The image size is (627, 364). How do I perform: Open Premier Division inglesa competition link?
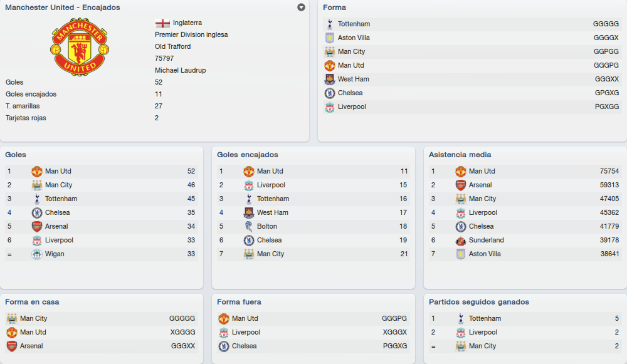pos(191,34)
